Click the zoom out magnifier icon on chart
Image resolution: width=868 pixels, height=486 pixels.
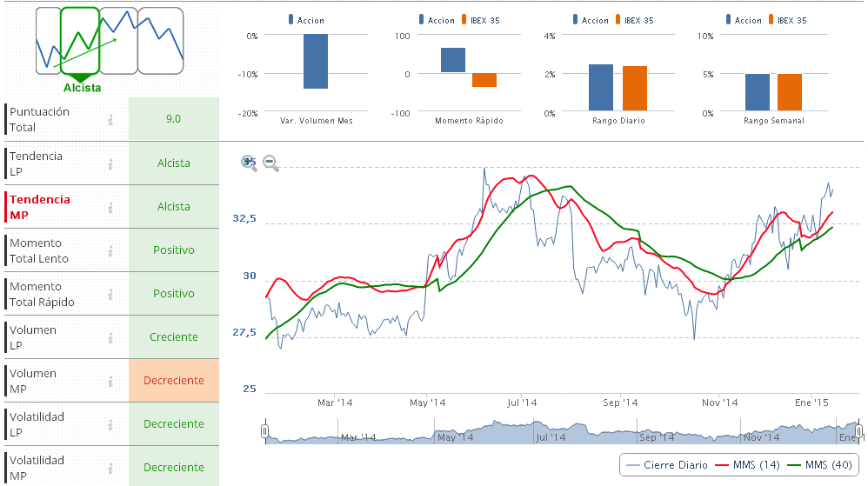[270, 163]
